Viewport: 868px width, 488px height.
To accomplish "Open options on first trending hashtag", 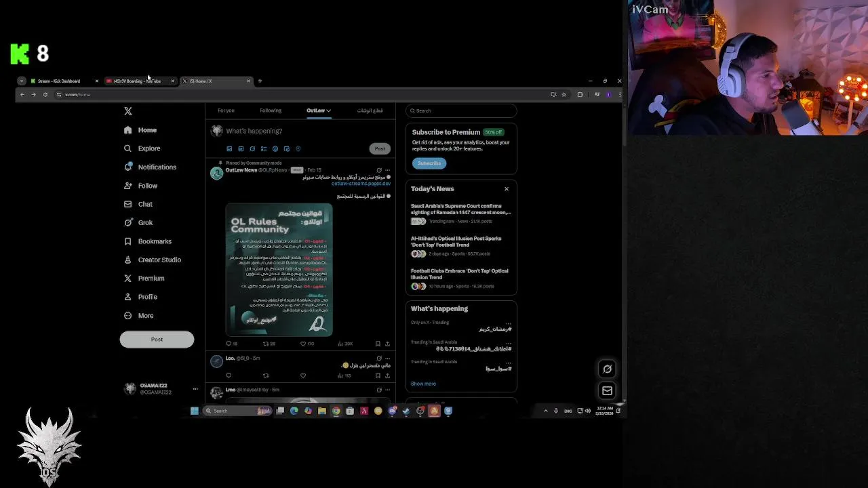I will click(509, 323).
